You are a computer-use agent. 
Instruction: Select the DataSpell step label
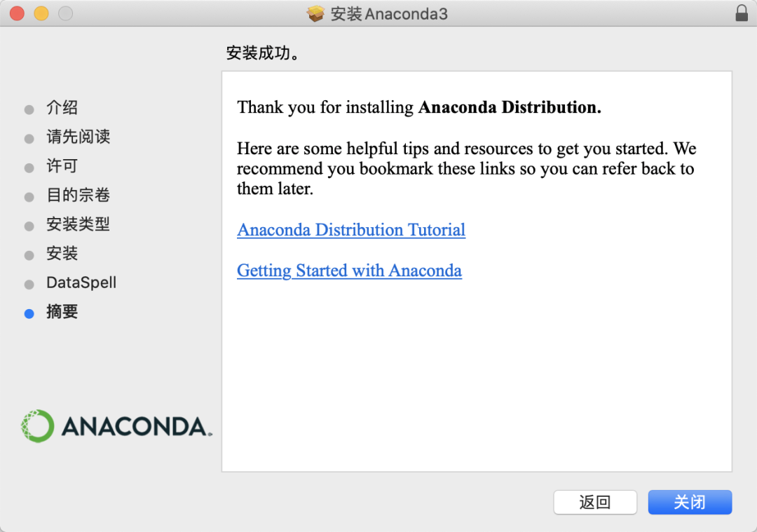point(81,282)
